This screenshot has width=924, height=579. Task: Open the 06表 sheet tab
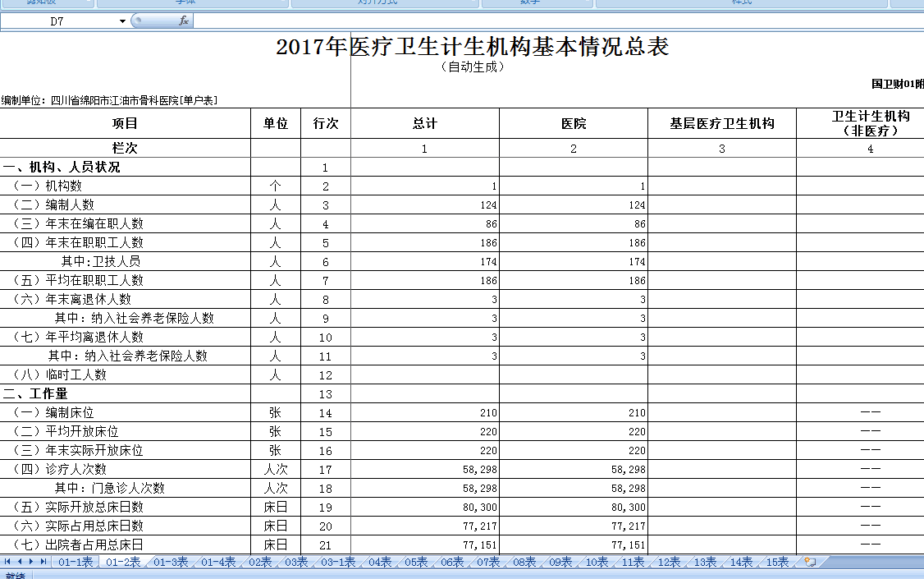point(453,562)
